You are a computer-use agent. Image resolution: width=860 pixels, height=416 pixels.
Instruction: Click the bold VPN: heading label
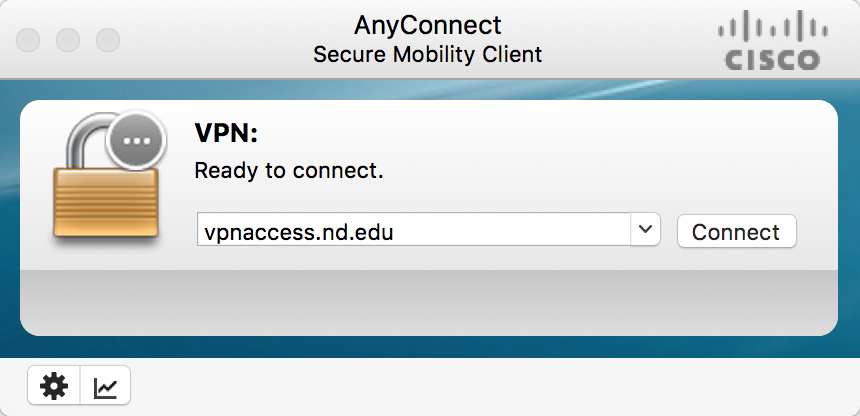click(x=226, y=133)
